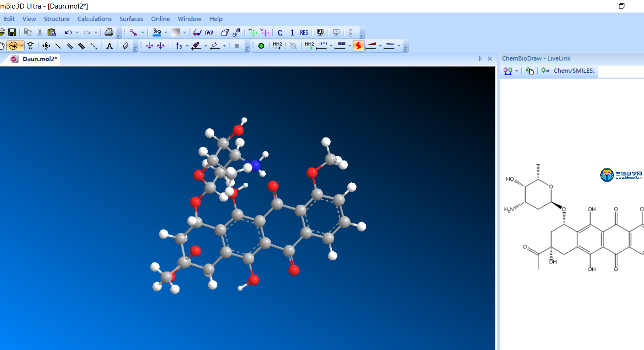Toggle side-by-side stereo pairs view
The image size is (644, 350).
209,32
